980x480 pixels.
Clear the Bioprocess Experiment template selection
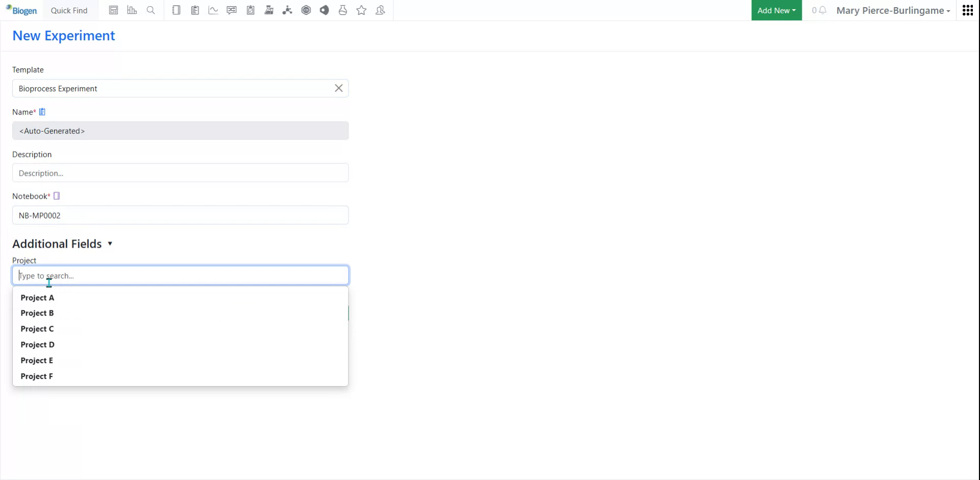[x=339, y=88]
